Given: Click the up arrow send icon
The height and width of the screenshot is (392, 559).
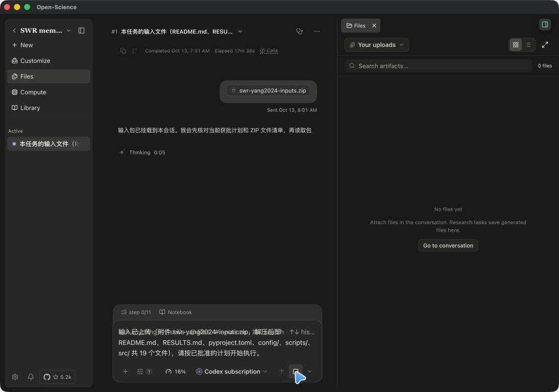Looking at the screenshot, I should [x=282, y=372].
